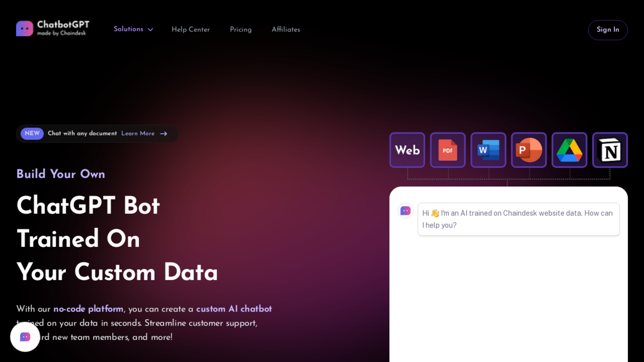Open the Affiliates page
This screenshot has height=362, width=644.
[286, 29]
